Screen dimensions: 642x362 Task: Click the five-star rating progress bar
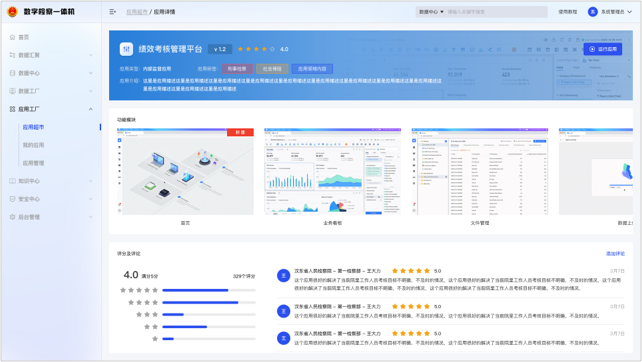(209, 290)
